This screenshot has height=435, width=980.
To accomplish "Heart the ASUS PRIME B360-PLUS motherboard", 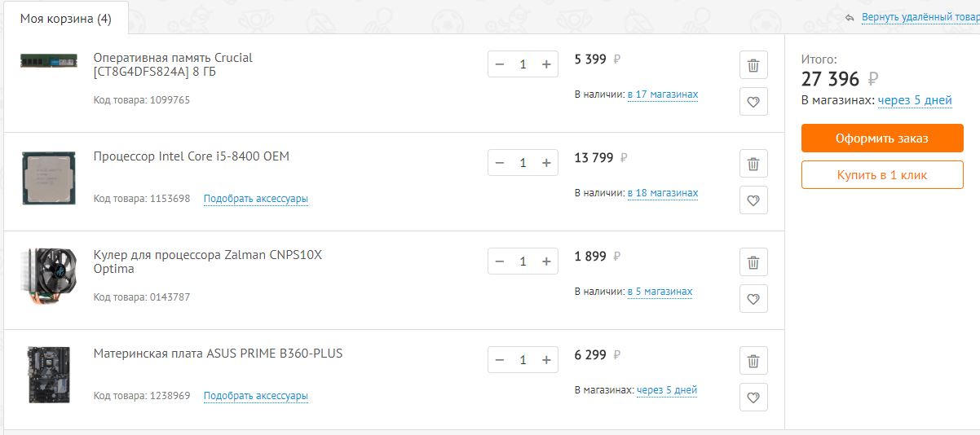I will (x=753, y=398).
